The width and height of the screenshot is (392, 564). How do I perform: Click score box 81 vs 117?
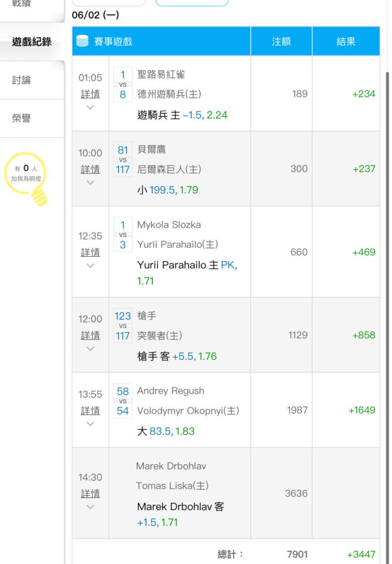coord(122,160)
